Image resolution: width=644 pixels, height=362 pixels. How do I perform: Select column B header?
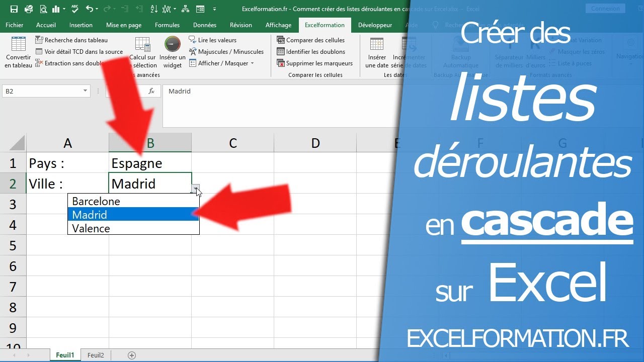150,143
